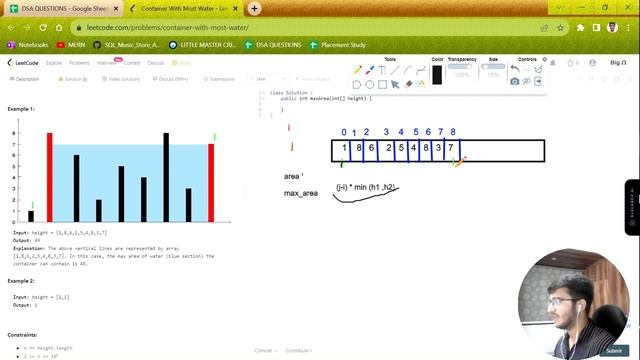Open the Placement Study bookmark
The image size is (640, 360).
(x=338, y=45)
